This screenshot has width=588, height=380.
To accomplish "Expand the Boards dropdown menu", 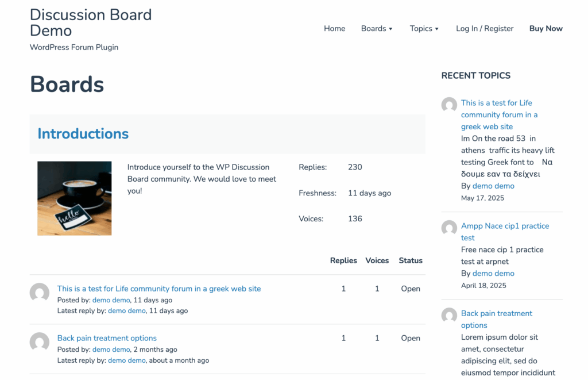I will point(376,28).
